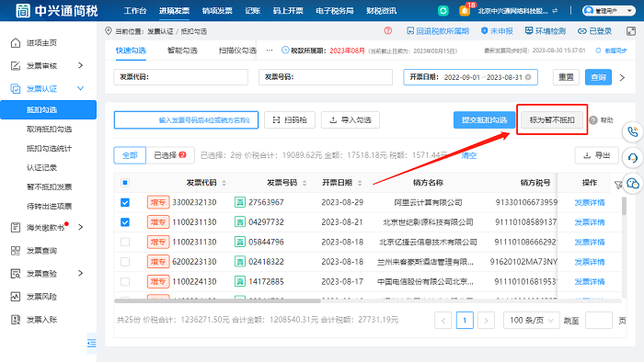Uncheck invoice 27563967 checkbox

coord(125,202)
